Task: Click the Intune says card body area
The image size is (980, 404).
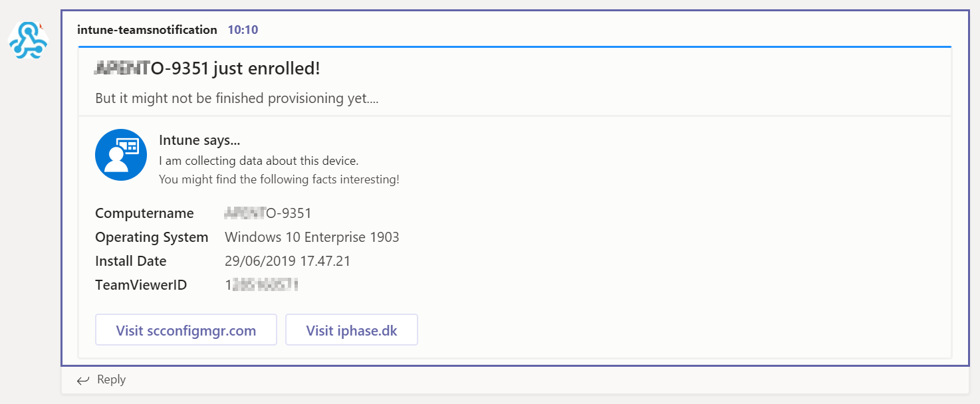Action: pos(278,159)
